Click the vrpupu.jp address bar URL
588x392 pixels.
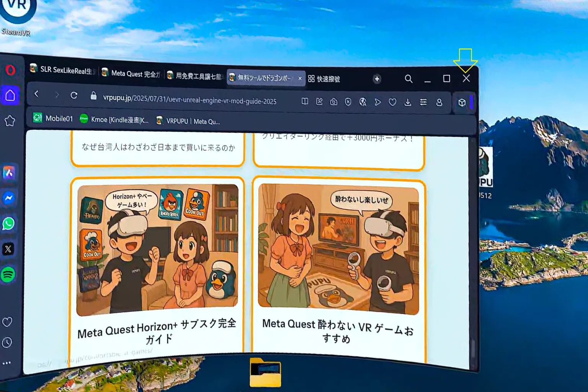190,100
